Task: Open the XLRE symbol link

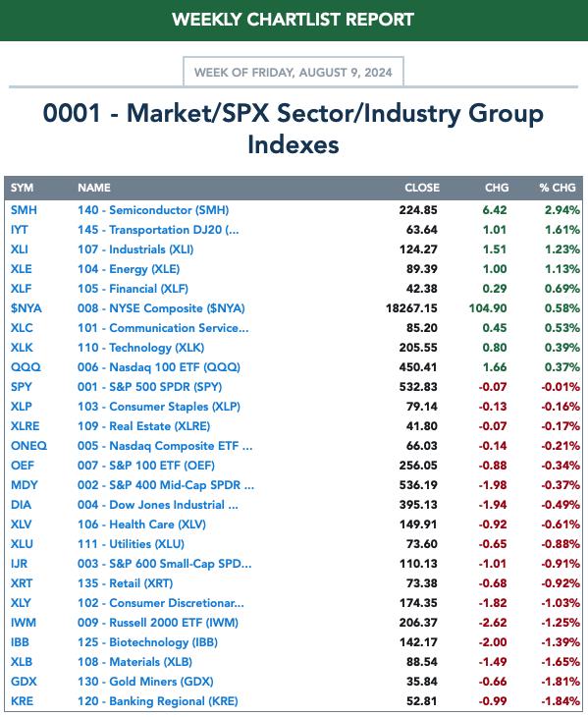Action: click(25, 426)
